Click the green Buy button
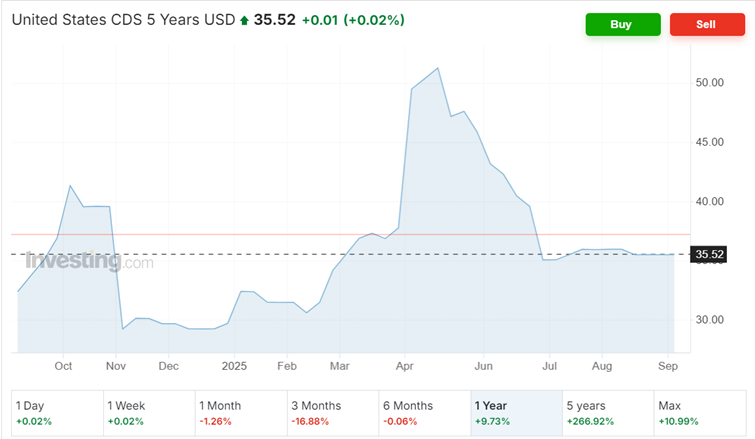Viewport: 755px width, 439px height. pyautogui.click(x=623, y=24)
